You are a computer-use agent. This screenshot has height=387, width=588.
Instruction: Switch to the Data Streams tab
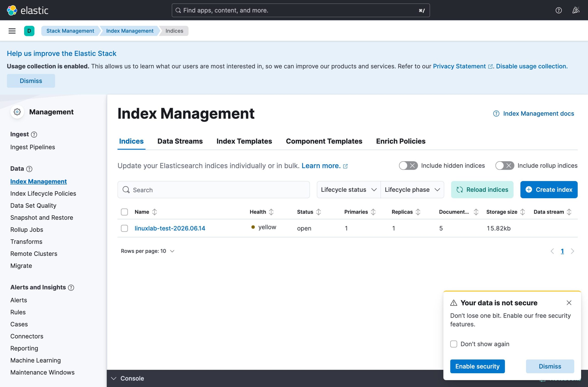pyautogui.click(x=180, y=141)
